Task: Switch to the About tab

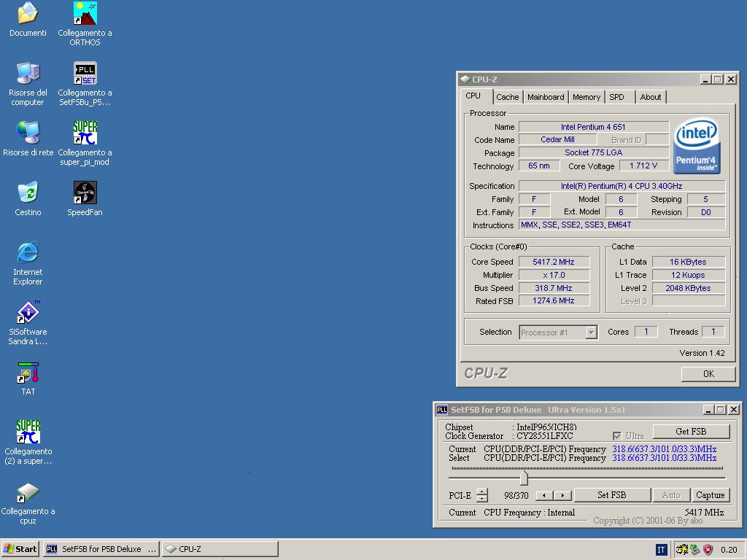Action: point(650,97)
